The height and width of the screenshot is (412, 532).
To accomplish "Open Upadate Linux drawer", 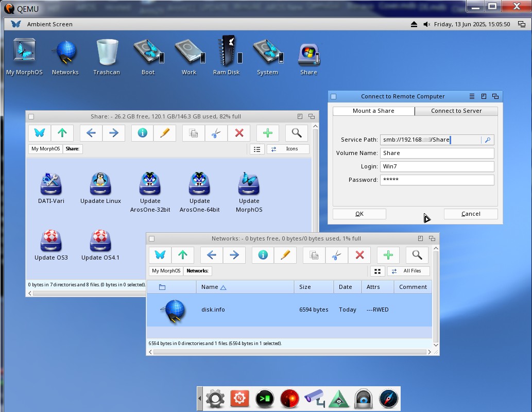I will pyautogui.click(x=101, y=188).
